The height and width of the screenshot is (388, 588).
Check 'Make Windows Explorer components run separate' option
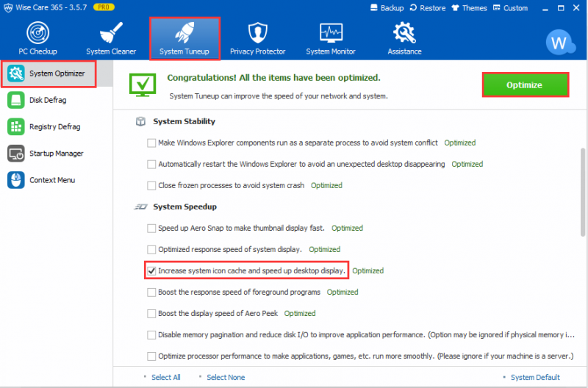(x=151, y=143)
